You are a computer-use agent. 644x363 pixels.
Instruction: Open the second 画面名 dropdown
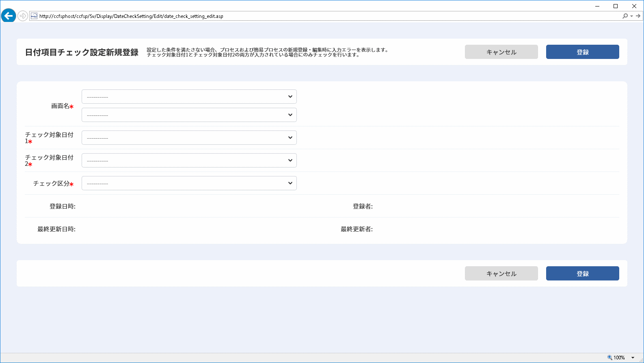pyautogui.click(x=189, y=115)
